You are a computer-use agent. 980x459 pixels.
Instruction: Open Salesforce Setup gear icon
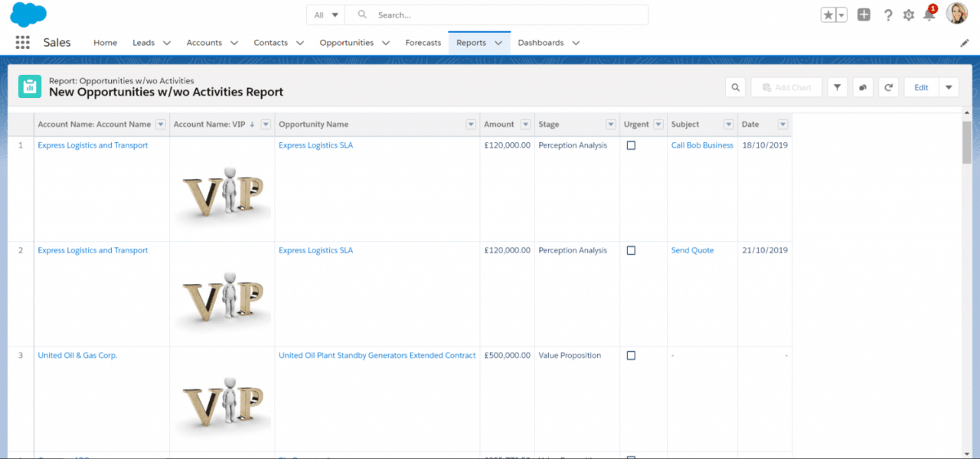[908, 14]
